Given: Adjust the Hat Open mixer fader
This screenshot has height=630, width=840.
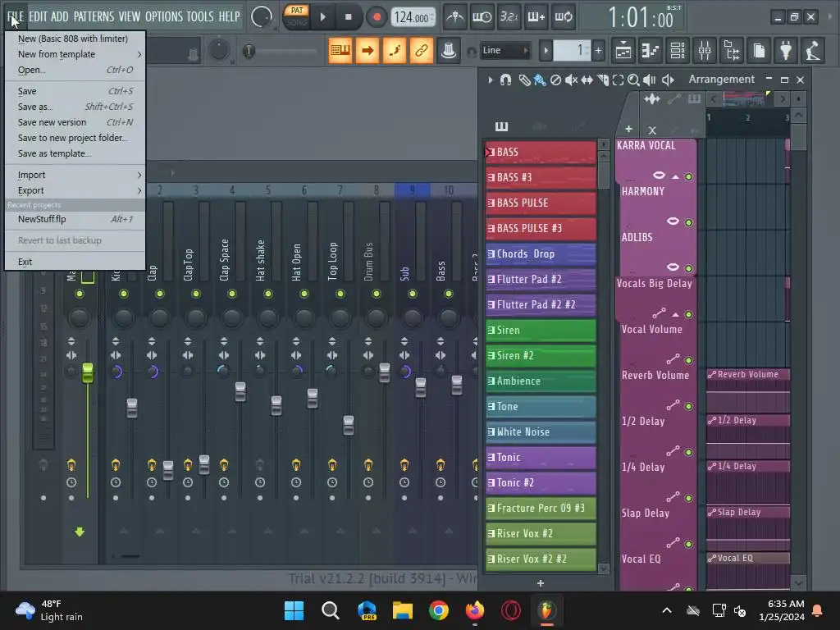Looking at the screenshot, I should tap(313, 398).
